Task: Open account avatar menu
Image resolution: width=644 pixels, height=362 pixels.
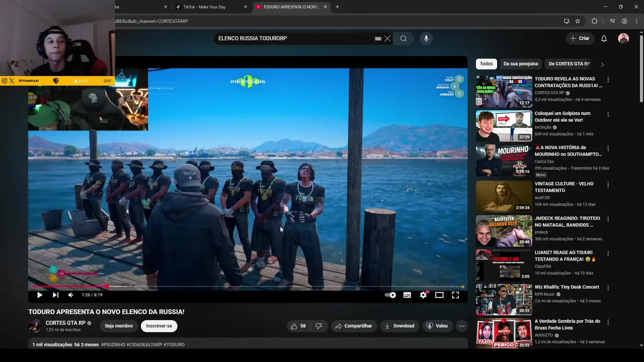Action: (623, 39)
